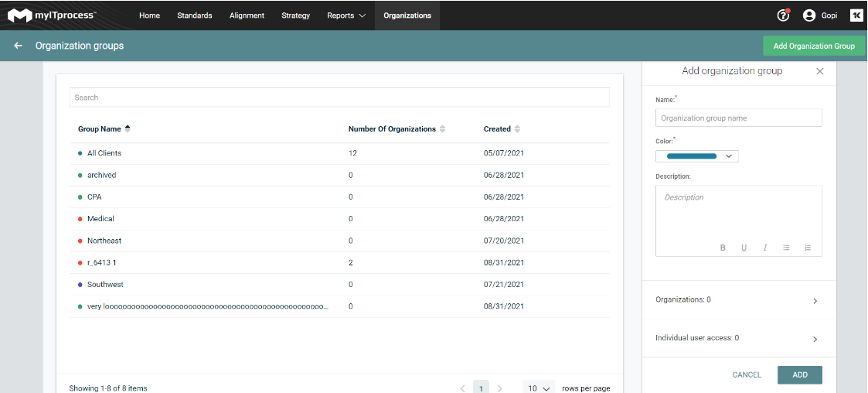The image size is (868, 393).
Task: Open the rows per page dropdown
Action: pos(539,388)
